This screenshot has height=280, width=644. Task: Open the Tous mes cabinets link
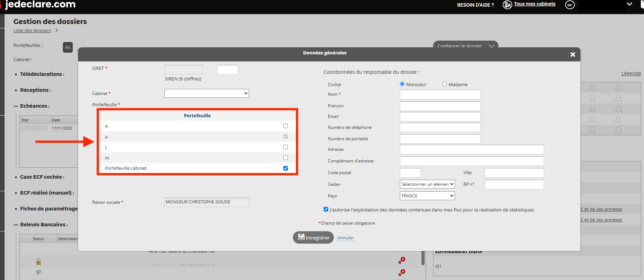pyautogui.click(x=534, y=4)
